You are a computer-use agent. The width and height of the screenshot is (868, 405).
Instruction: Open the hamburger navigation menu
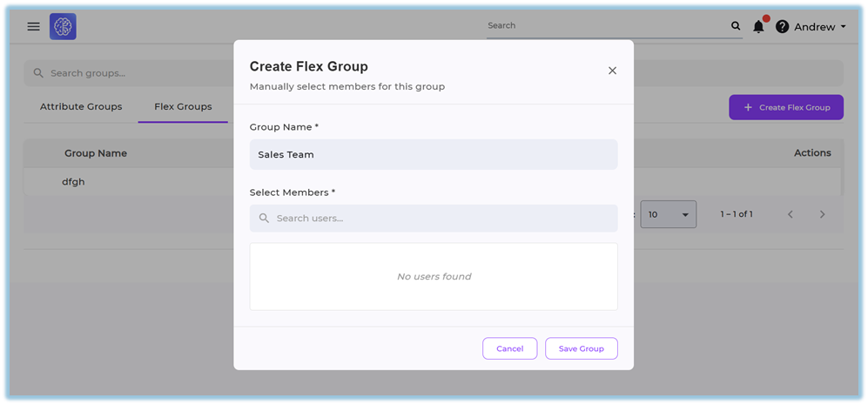click(33, 27)
